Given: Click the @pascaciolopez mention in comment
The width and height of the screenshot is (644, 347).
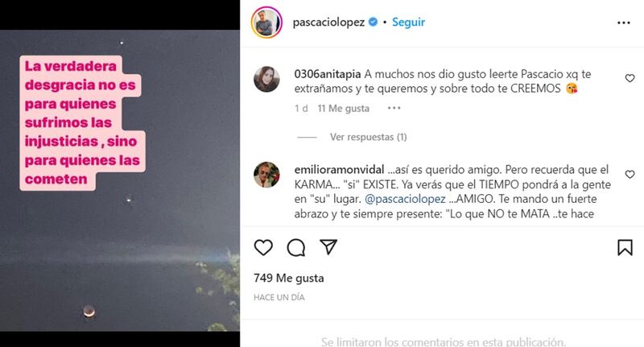Looking at the screenshot, I should coord(405,199).
